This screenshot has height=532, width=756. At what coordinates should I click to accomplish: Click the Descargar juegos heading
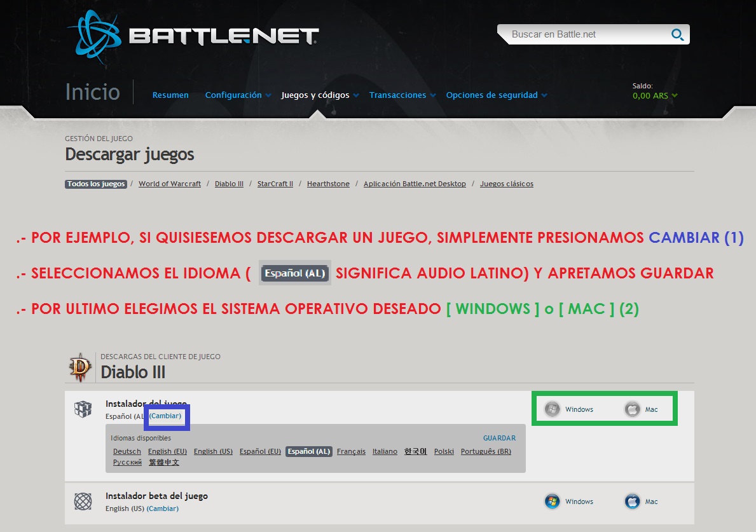[130, 154]
